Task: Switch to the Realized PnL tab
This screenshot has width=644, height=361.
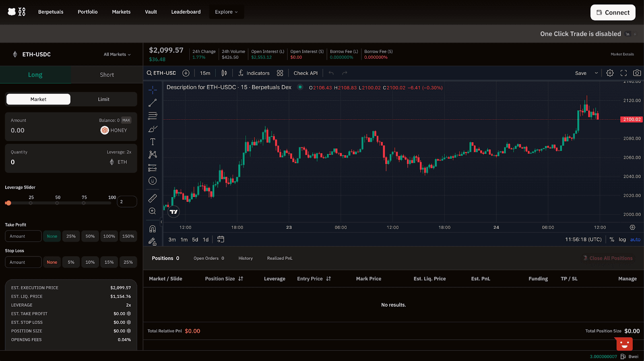Action: 279,258
